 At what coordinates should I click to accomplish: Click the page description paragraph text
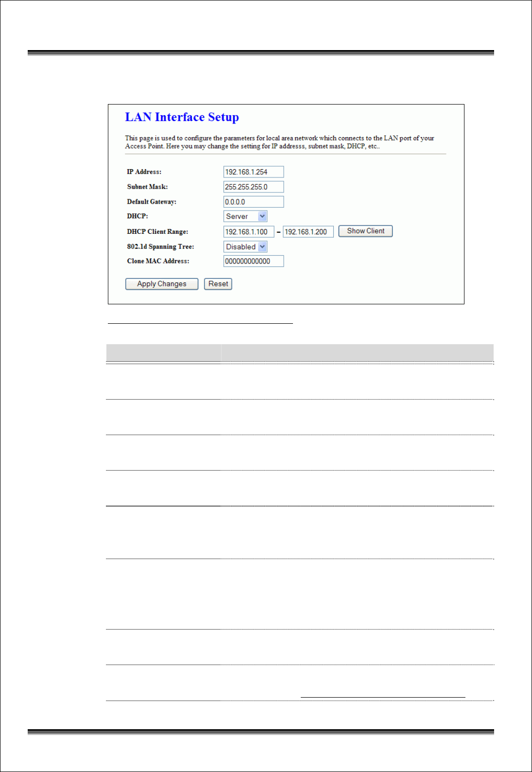click(279, 142)
